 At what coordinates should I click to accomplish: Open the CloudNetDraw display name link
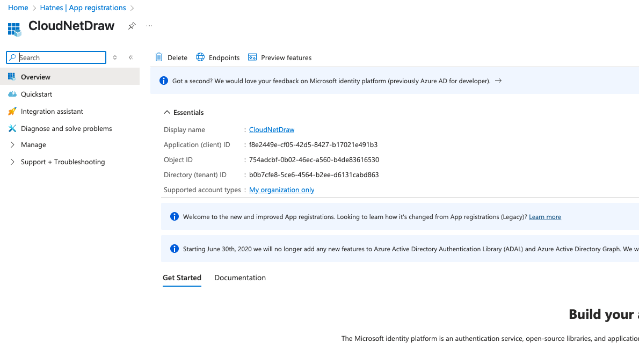click(271, 129)
